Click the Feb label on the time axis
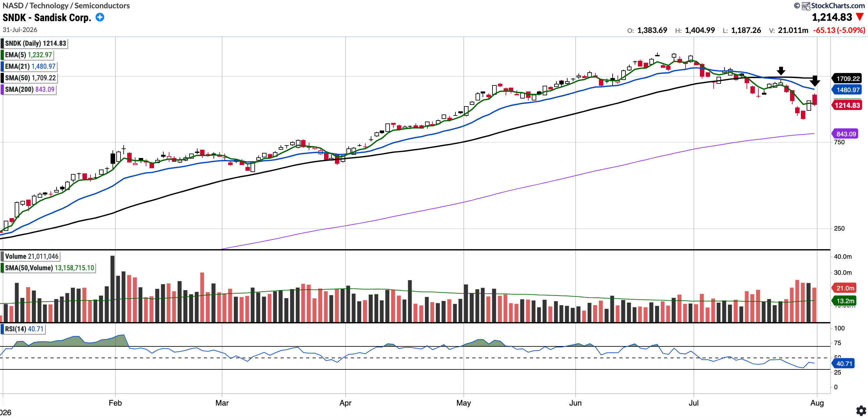This screenshot has height=419, width=868. (115, 403)
